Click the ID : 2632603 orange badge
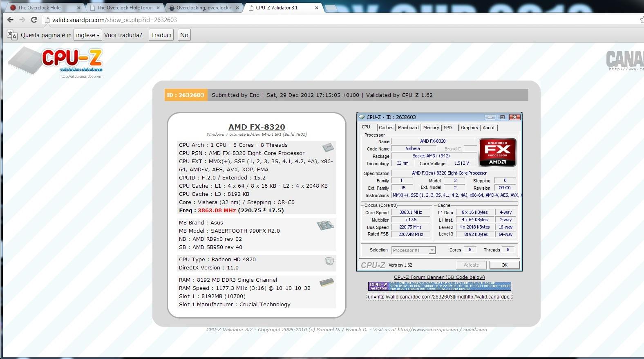 (x=185, y=95)
